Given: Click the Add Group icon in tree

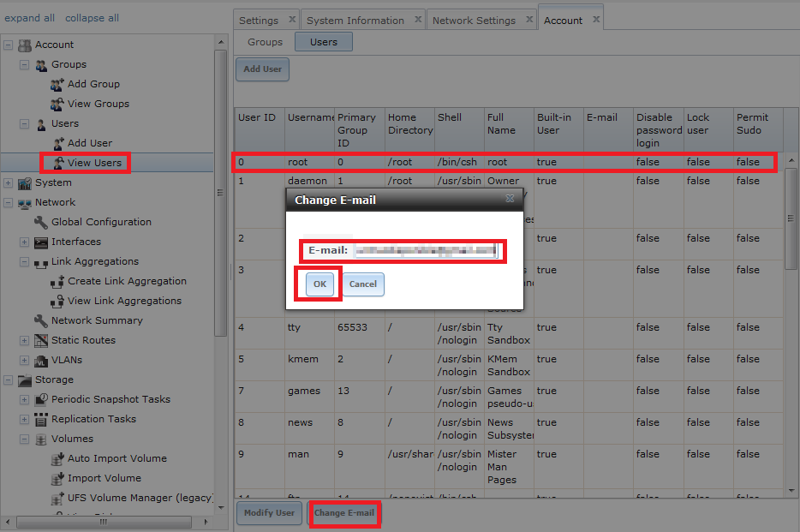Looking at the screenshot, I should (57, 84).
